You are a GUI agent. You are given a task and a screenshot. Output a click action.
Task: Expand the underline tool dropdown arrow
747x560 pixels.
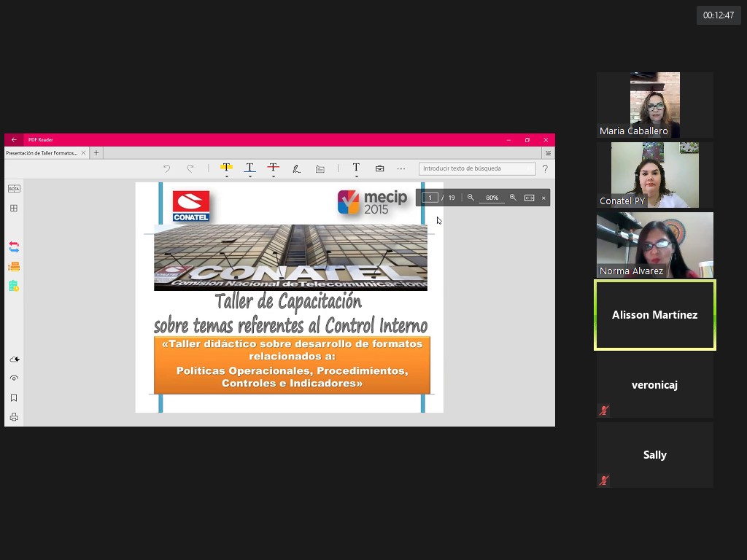pyautogui.click(x=250, y=176)
